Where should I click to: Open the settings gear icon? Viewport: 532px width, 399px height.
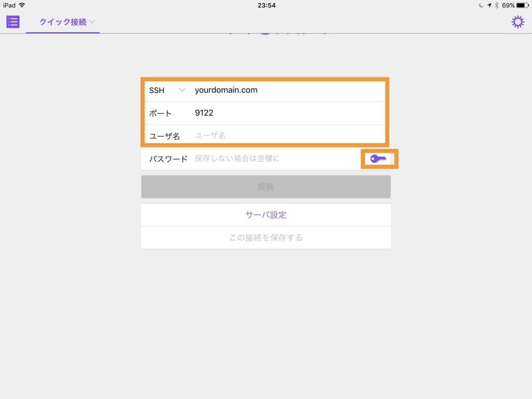517,22
